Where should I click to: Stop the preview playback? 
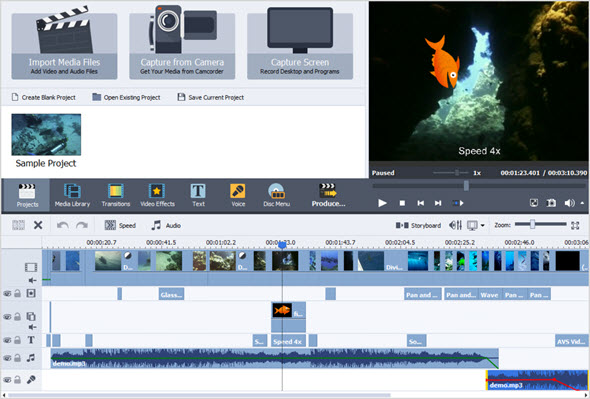pyautogui.click(x=402, y=203)
